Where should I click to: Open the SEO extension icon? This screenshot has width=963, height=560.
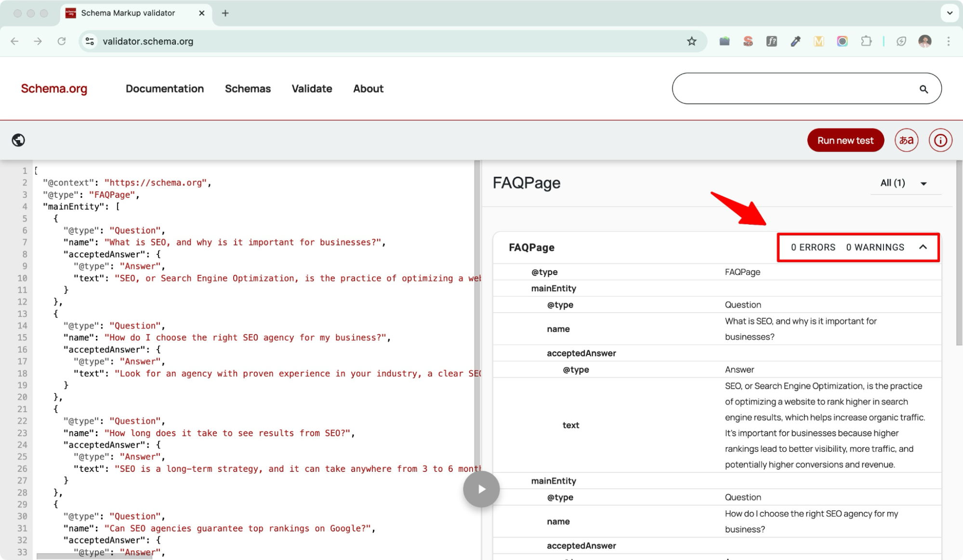(748, 41)
